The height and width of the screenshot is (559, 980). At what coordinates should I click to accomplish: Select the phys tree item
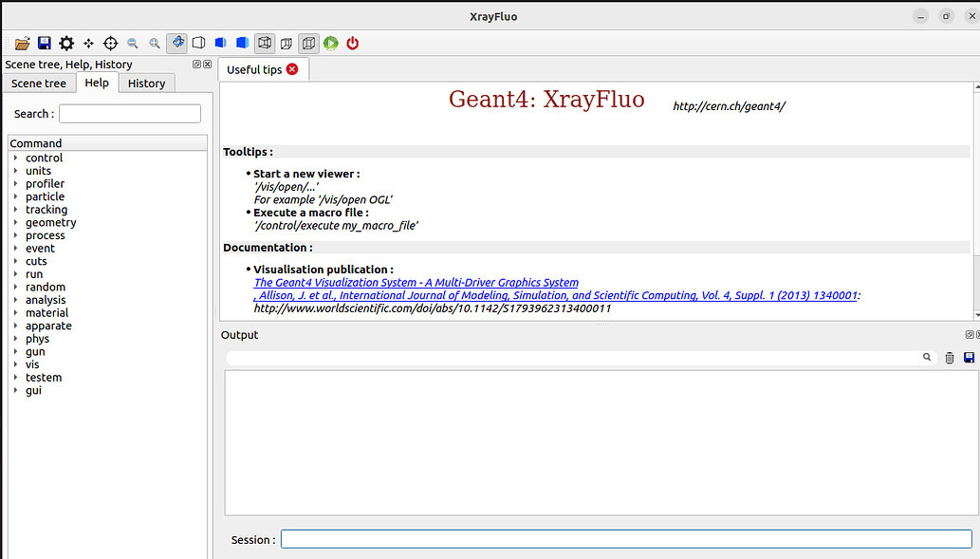[37, 339]
